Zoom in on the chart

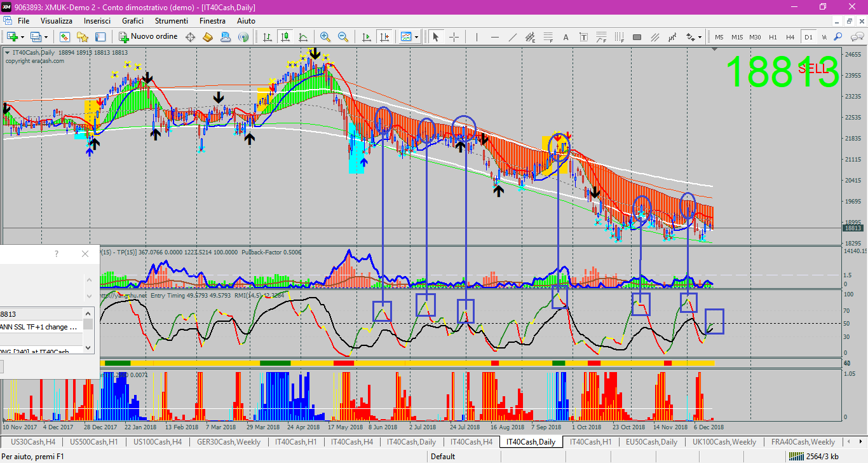coord(325,36)
